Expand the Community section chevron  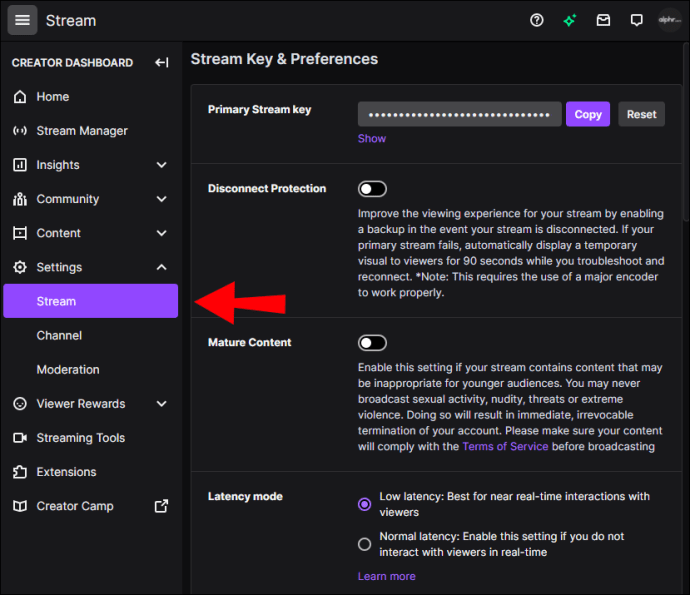161,199
